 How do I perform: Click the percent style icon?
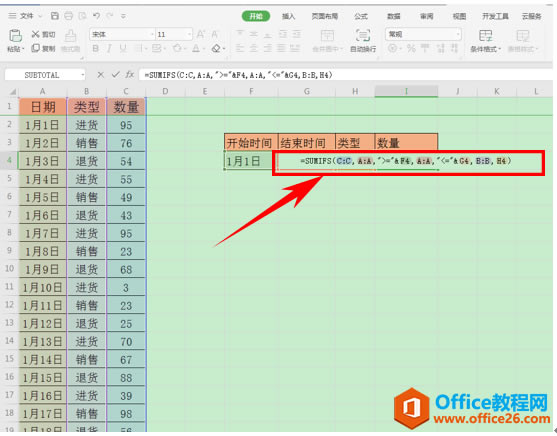pyautogui.click(x=411, y=48)
